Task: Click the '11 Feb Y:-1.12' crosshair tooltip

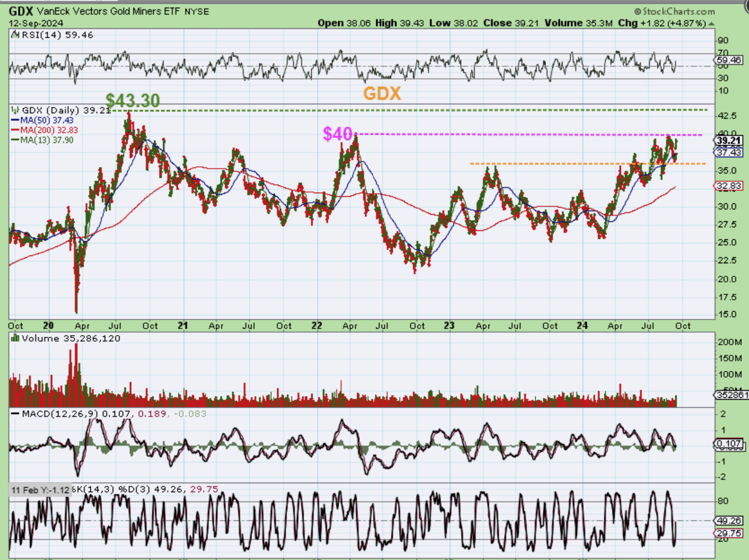Action: tap(41, 489)
